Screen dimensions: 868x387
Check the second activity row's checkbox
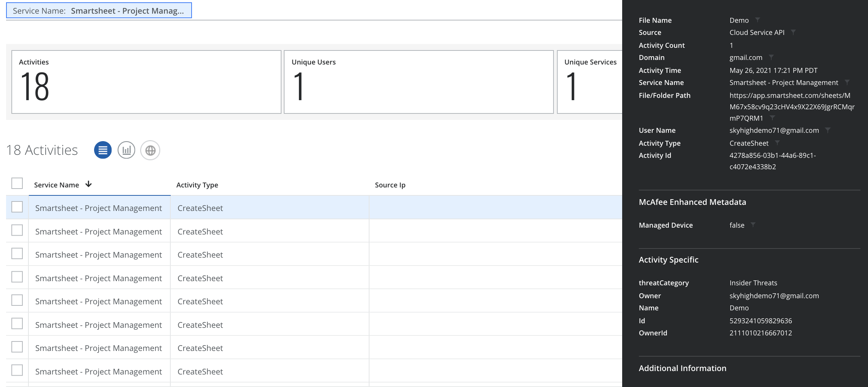coord(17,230)
